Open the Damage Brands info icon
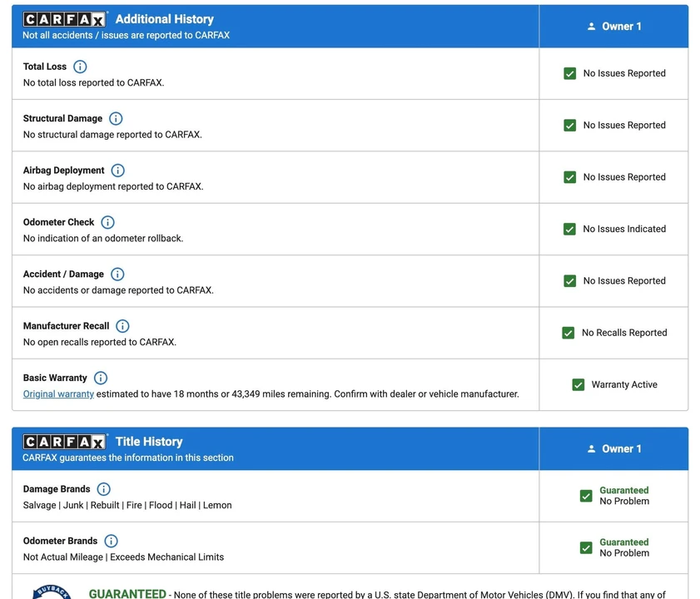Viewport: 700px width, 599px height. pyautogui.click(x=103, y=488)
